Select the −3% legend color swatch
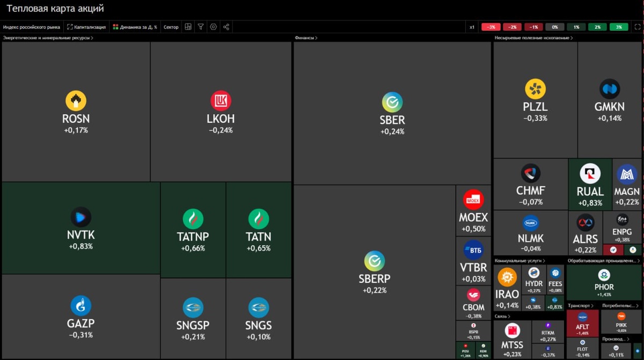Viewport: 644px width, 360px height. pos(491,27)
